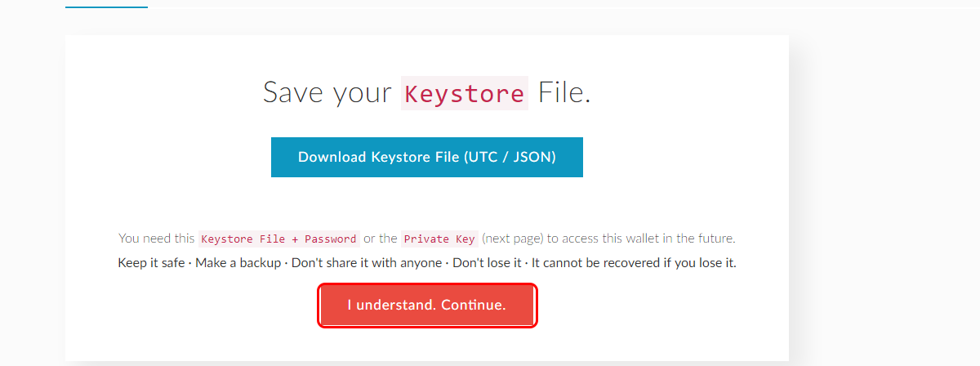Click the 'Save your' heading text
Screen dimensions: 980x366
327,93
